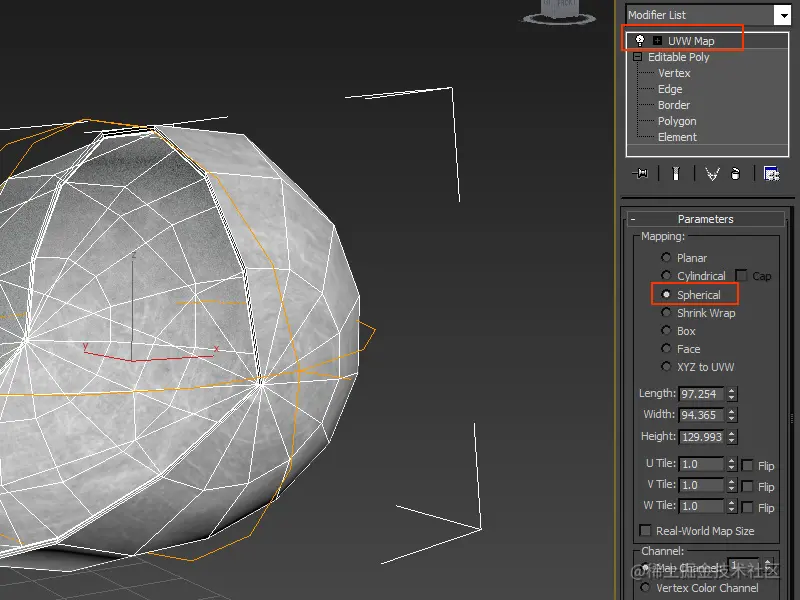The width and height of the screenshot is (800, 600).
Task: Toggle the UVW Map light bulb icon
Action: point(639,41)
